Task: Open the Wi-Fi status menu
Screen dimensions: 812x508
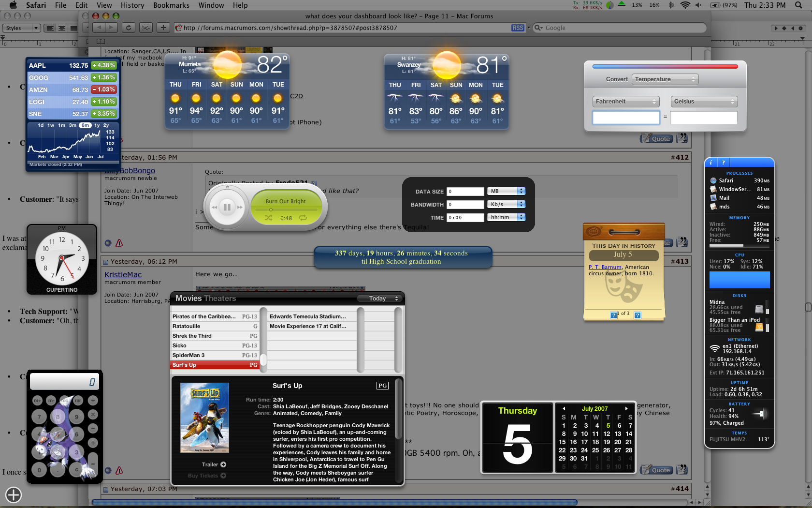Action: (x=685, y=5)
